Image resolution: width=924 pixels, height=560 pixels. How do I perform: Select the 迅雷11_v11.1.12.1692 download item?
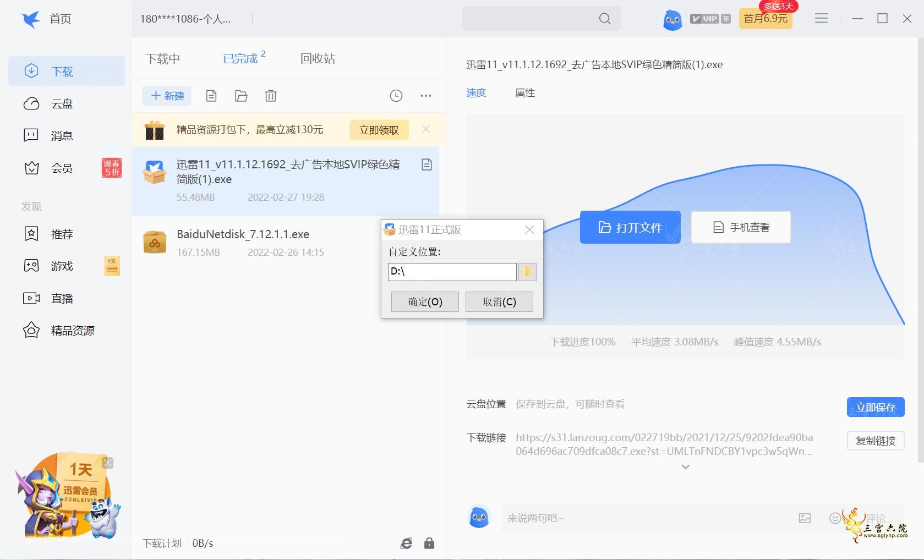286,181
